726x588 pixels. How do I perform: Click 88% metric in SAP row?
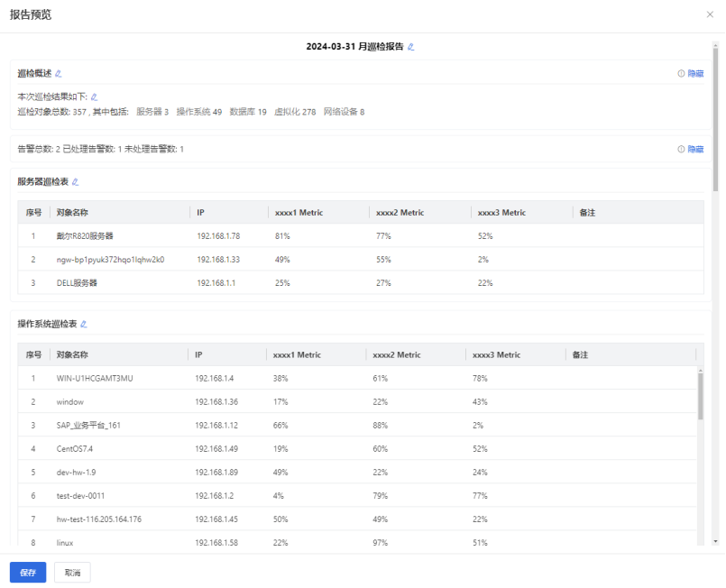click(x=380, y=426)
